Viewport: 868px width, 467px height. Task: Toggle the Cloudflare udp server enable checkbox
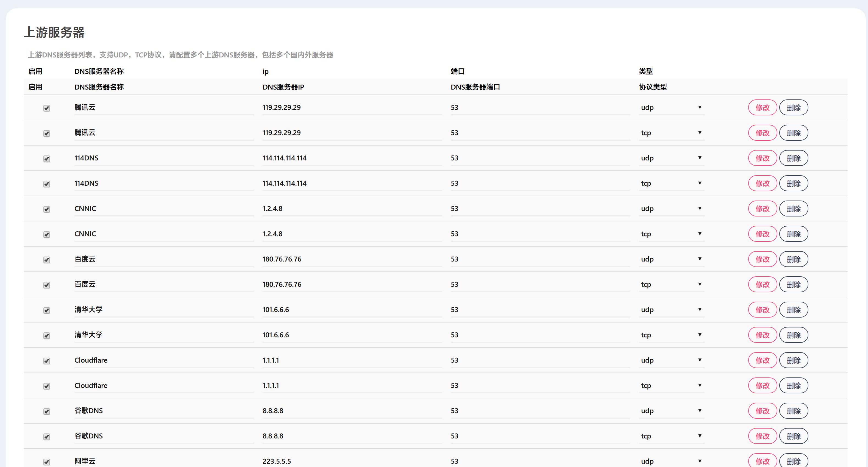(x=47, y=360)
